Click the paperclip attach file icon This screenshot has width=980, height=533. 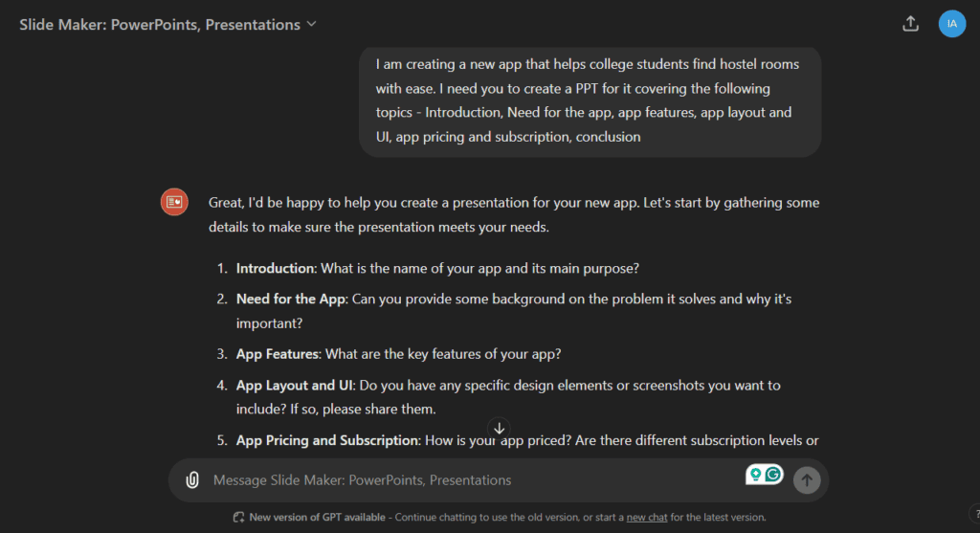tap(192, 479)
